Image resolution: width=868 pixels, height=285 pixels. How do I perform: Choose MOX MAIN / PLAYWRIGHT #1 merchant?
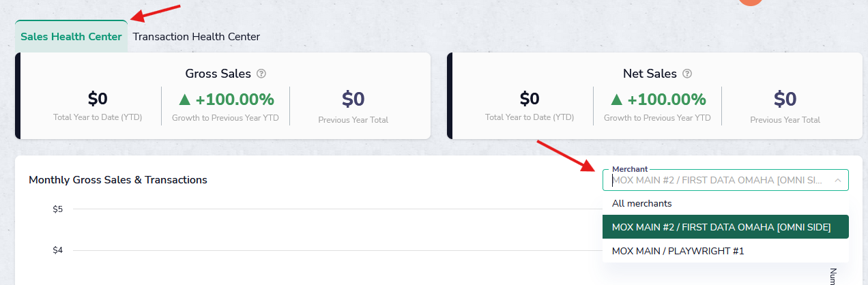pos(678,251)
